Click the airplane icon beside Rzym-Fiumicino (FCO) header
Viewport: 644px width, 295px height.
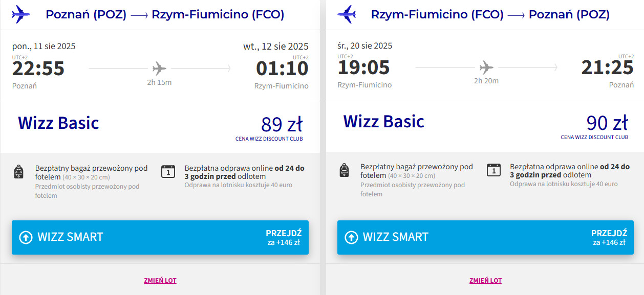pyautogui.click(x=347, y=14)
